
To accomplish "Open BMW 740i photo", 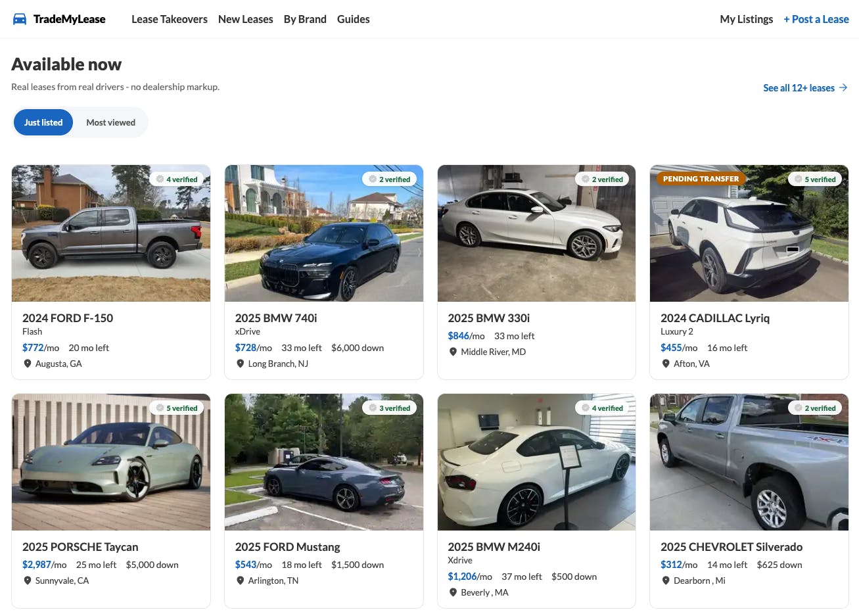I will [x=324, y=233].
